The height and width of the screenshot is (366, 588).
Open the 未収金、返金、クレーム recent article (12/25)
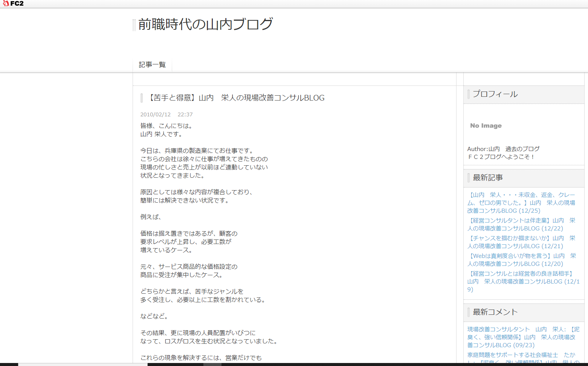521,203
